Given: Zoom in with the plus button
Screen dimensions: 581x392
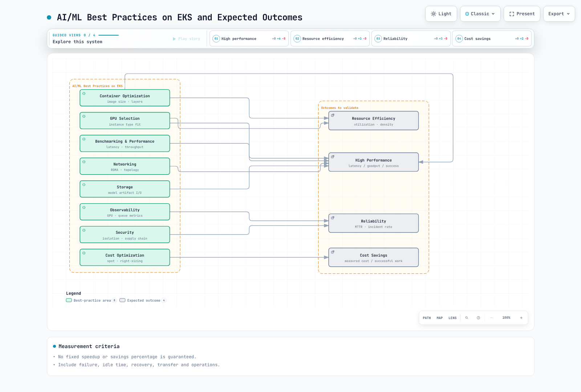Looking at the screenshot, I should coord(521,318).
